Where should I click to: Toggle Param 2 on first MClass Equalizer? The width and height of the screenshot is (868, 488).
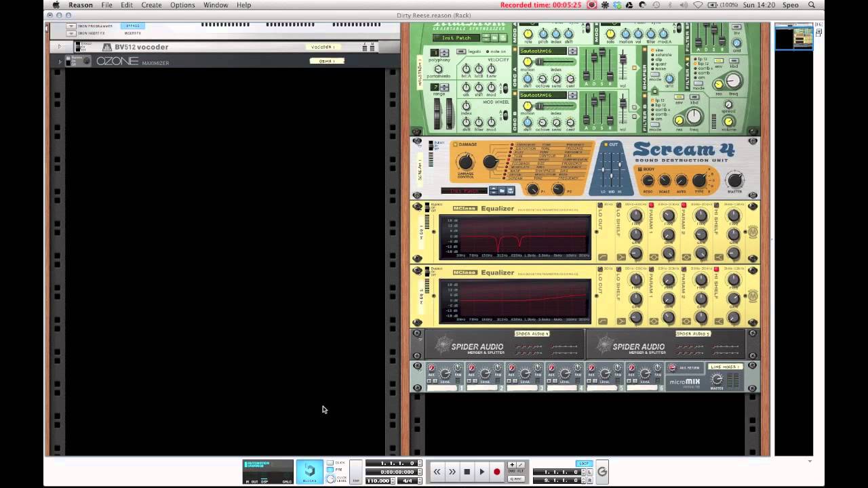coord(684,205)
